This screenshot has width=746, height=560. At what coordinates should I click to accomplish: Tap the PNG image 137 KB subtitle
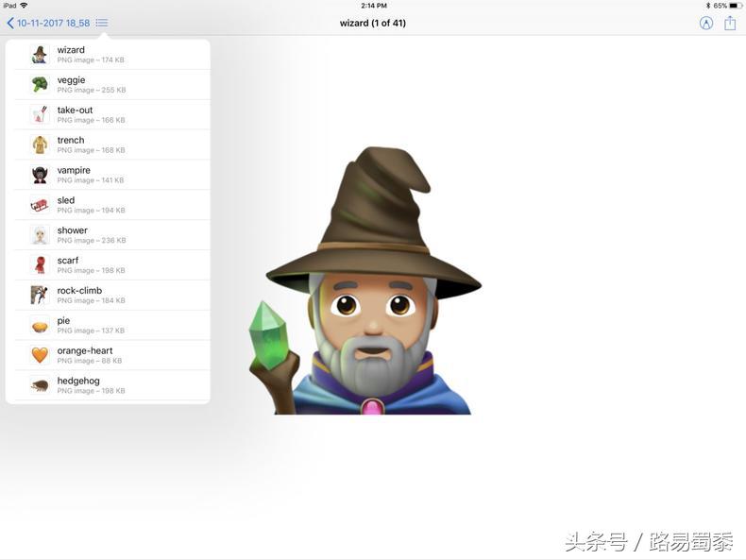(91, 331)
